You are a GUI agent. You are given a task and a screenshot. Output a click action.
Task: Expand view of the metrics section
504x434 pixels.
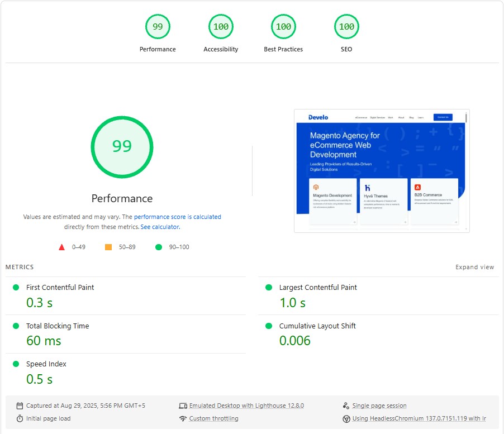474,267
